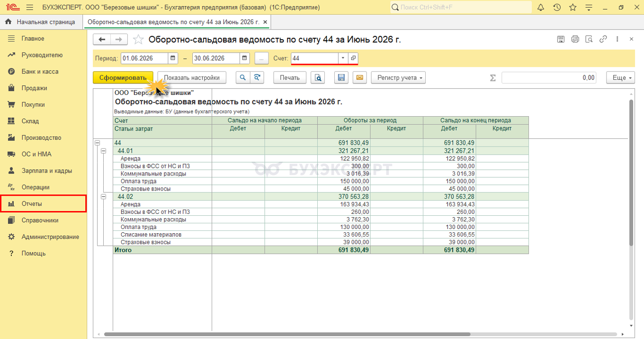Open Производство section
The image size is (644, 339).
click(44, 138)
